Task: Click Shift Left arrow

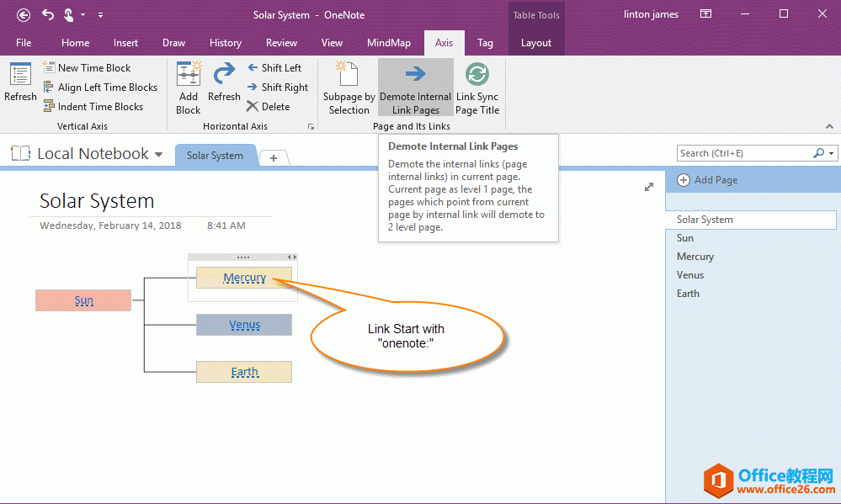Action: tap(253, 68)
